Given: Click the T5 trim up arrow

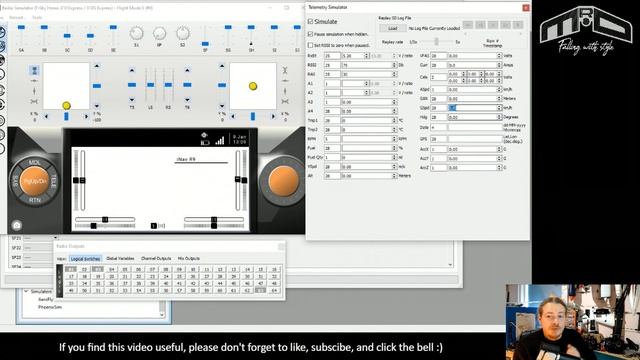Looking at the screenshot, I should point(132,70).
